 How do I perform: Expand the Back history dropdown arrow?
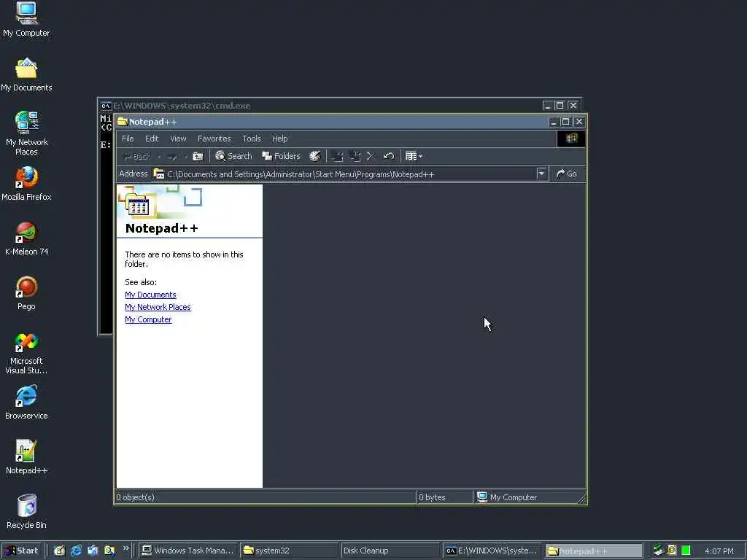click(159, 156)
